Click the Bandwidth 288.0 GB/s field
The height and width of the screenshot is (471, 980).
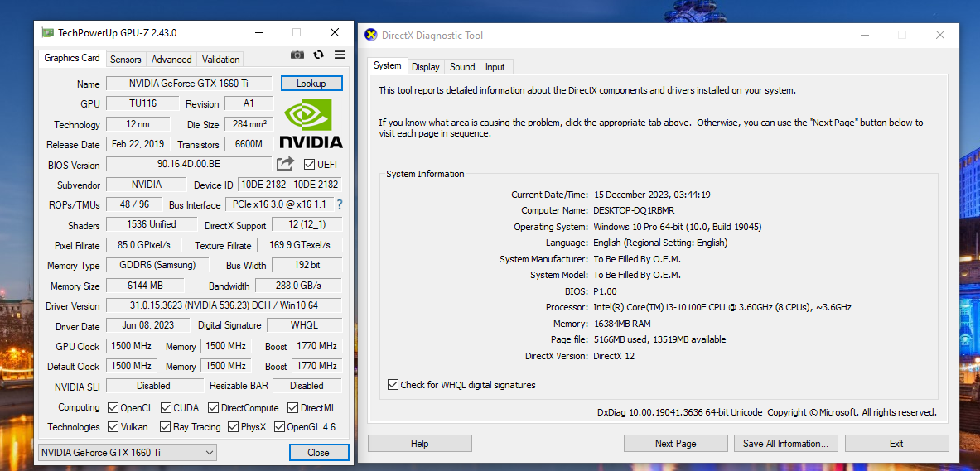click(x=299, y=286)
